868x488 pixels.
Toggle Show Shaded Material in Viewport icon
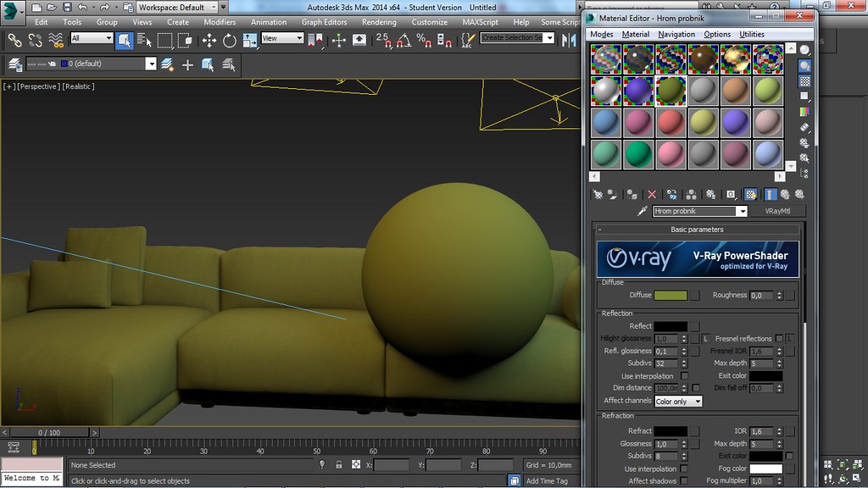tap(750, 194)
